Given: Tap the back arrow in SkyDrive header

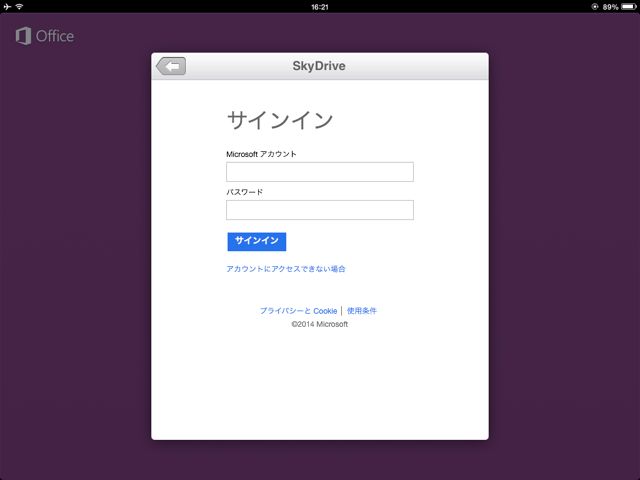Looking at the screenshot, I should (x=171, y=66).
